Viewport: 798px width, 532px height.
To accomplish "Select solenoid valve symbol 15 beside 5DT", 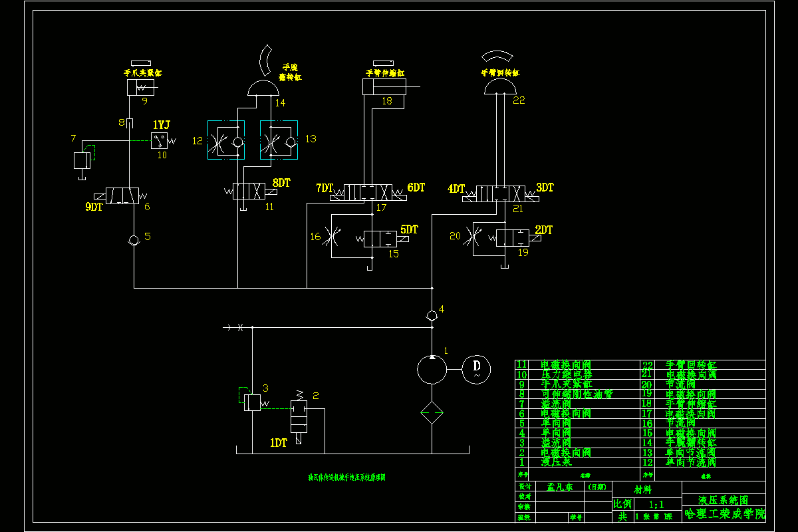I will tap(381, 239).
